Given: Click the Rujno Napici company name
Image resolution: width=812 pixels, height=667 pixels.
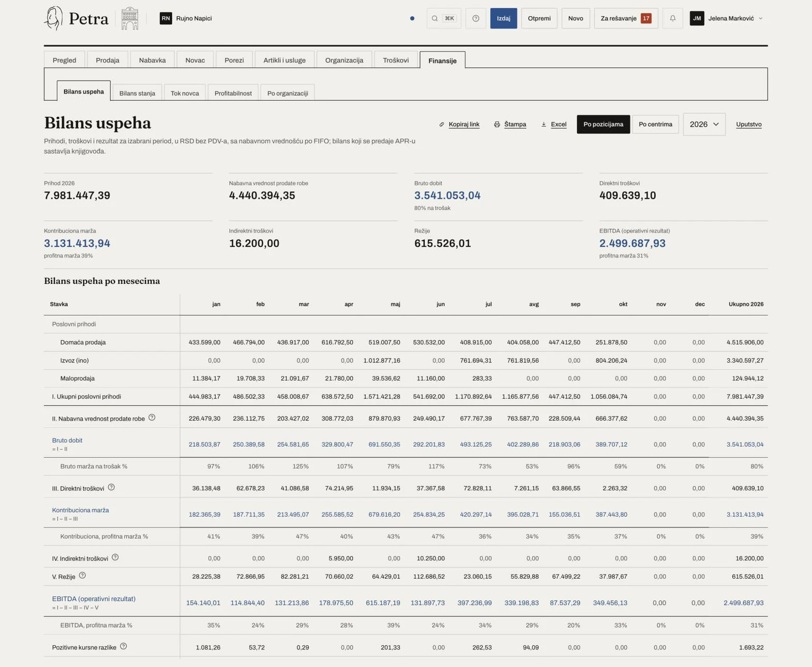Looking at the screenshot, I should pos(194,18).
